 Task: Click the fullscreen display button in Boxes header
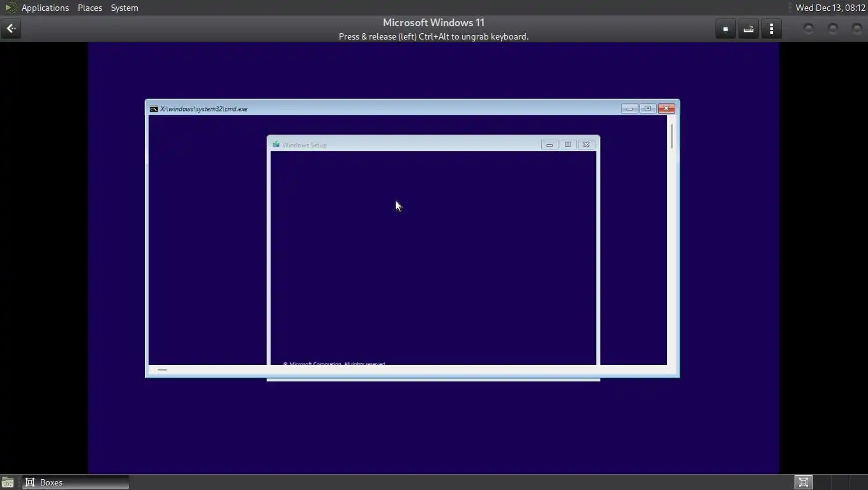(726, 29)
